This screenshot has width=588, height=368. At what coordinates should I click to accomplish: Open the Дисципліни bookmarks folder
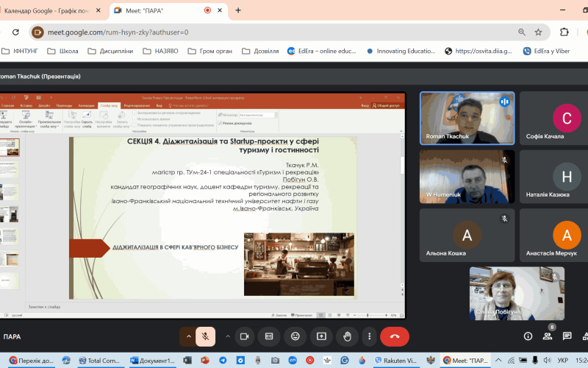tap(111, 51)
